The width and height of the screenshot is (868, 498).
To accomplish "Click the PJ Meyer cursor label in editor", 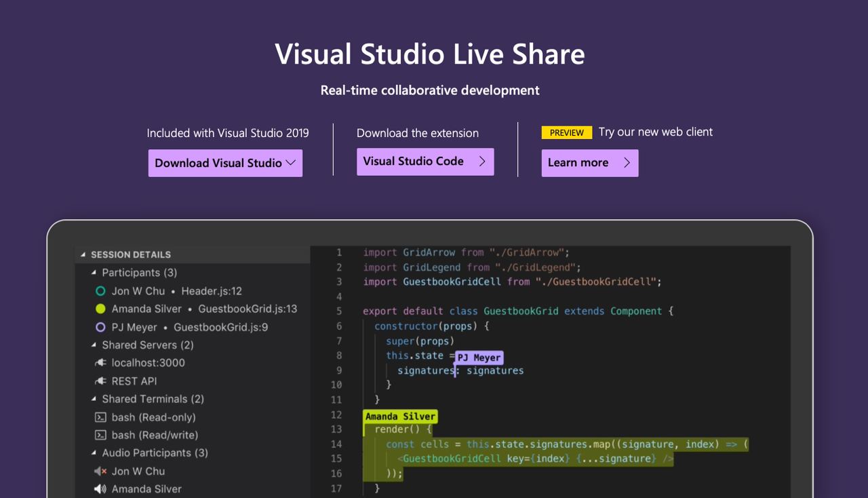I will click(x=479, y=358).
